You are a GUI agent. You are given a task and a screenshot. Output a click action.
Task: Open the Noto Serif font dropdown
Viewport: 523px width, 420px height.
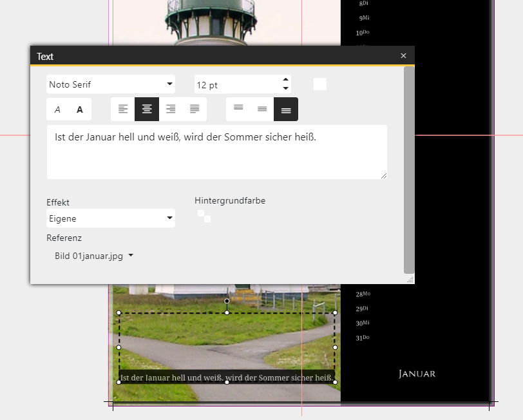pos(111,84)
